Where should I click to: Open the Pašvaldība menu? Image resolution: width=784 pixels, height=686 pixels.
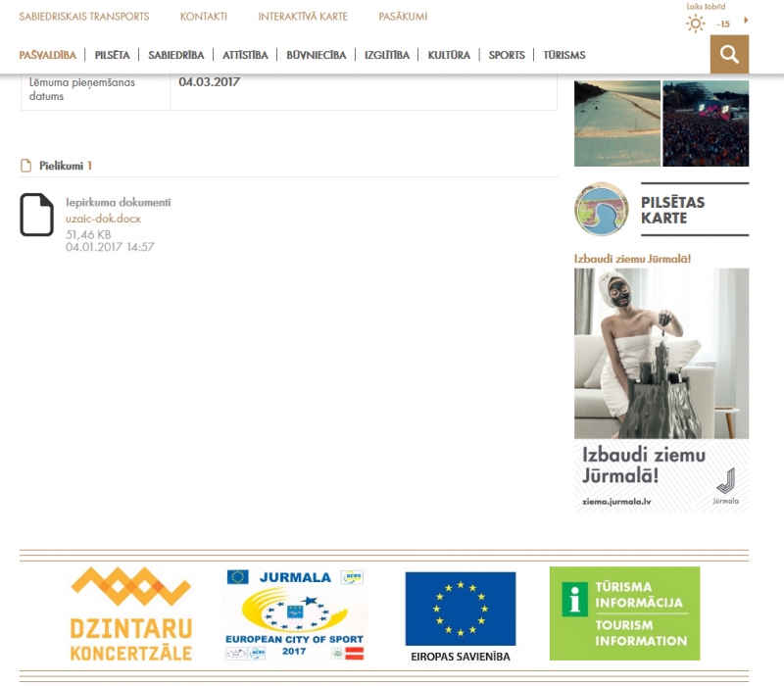[47, 55]
